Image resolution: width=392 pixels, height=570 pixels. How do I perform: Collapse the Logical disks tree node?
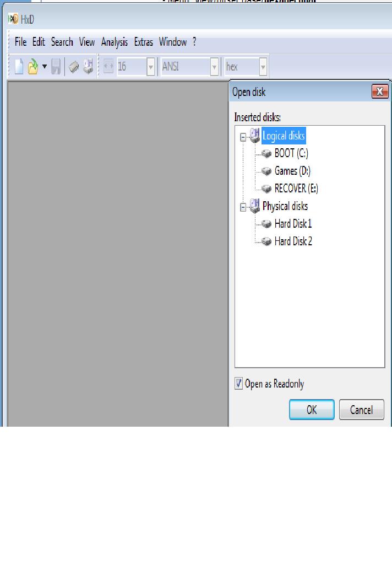pos(243,137)
